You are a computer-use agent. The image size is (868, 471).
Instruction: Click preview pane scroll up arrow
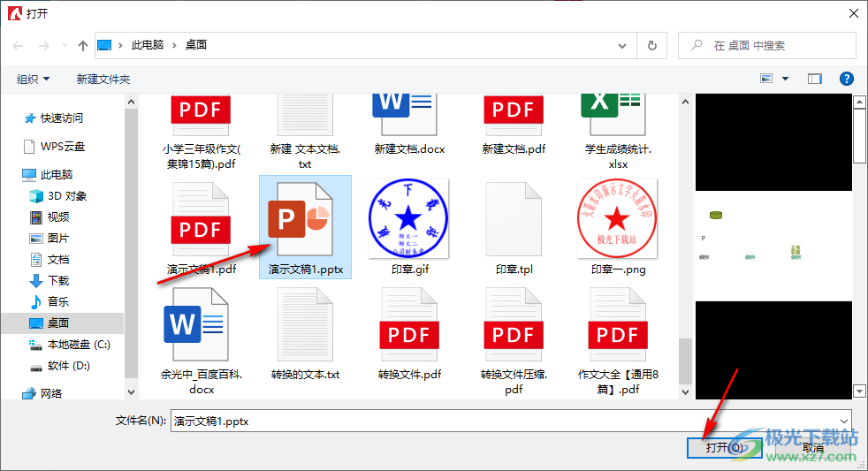click(x=859, y=102)
